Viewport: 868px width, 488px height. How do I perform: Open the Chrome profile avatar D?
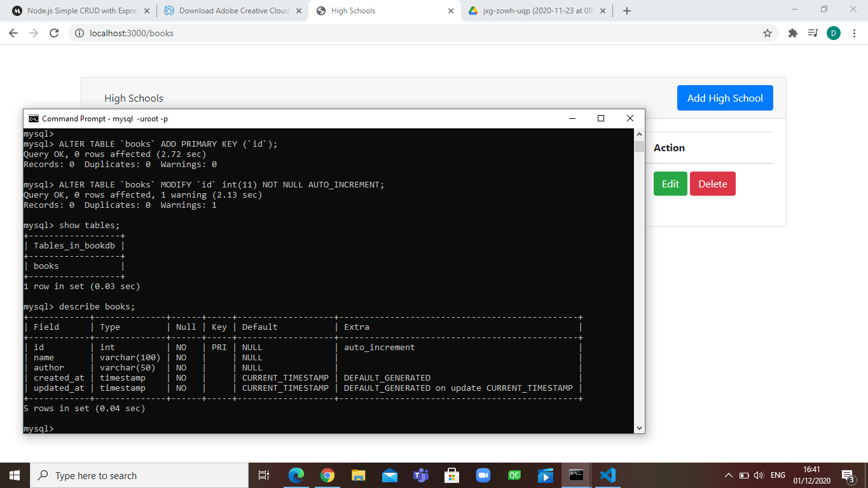pos(833,33)
